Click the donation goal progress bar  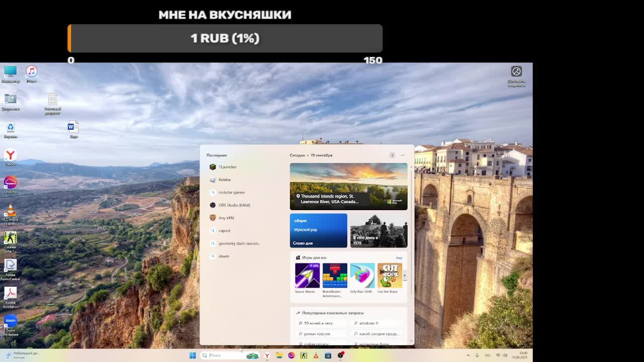click(225, 38)
